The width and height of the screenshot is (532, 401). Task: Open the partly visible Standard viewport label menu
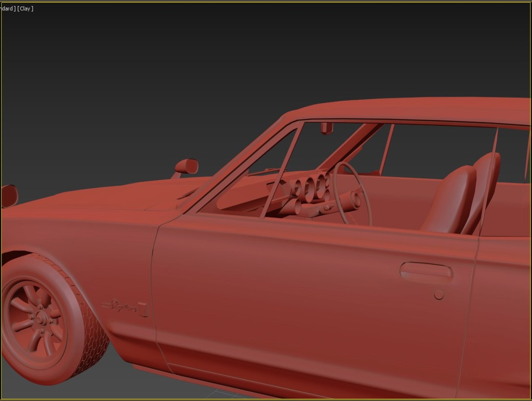click(8, 9)
